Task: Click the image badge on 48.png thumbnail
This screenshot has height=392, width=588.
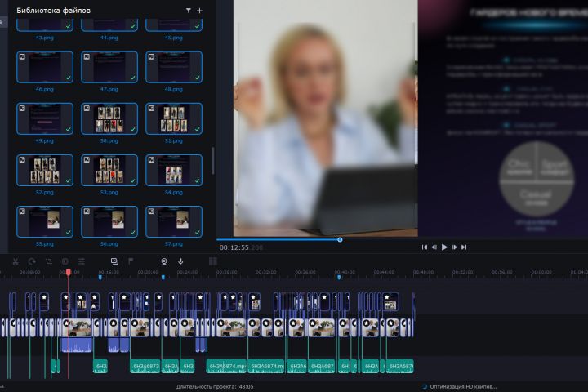Action: (152, 56)
